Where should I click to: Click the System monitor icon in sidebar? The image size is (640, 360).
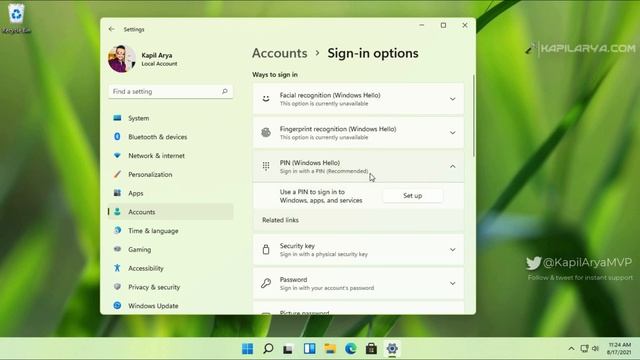pos(117,118)
